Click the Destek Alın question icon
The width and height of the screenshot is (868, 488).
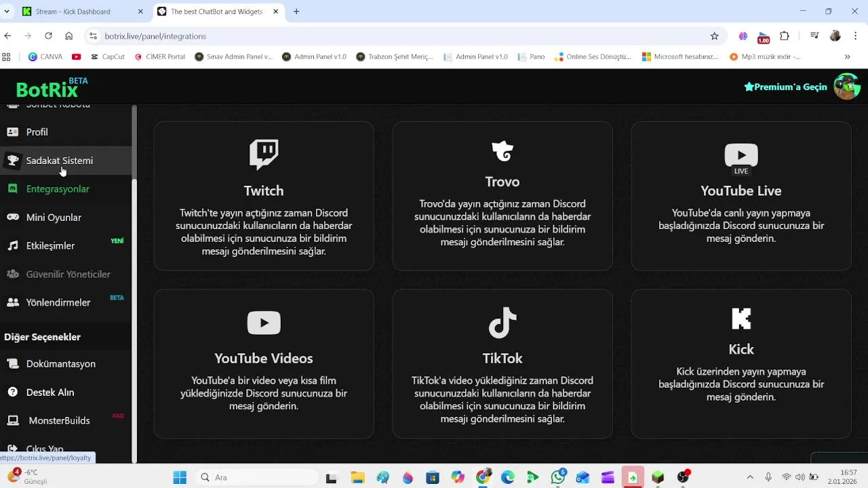(13, 392)
